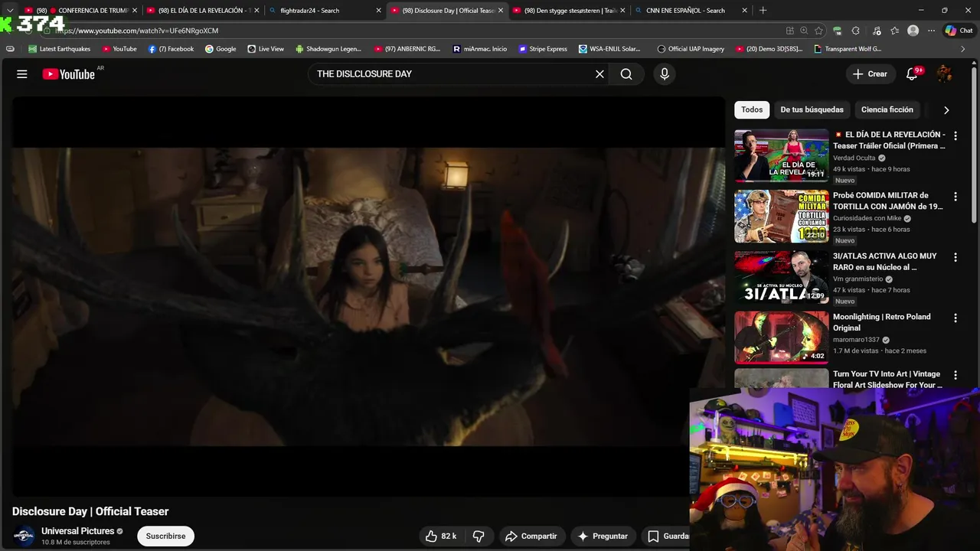The image size is (980, 551).
Task: Open options for COMIDA MILITAR video
Action: point(955,197)
